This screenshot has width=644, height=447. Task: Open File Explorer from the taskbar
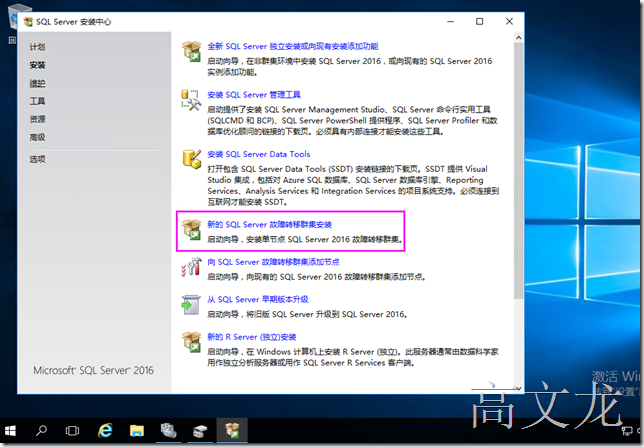pos(137,431)
